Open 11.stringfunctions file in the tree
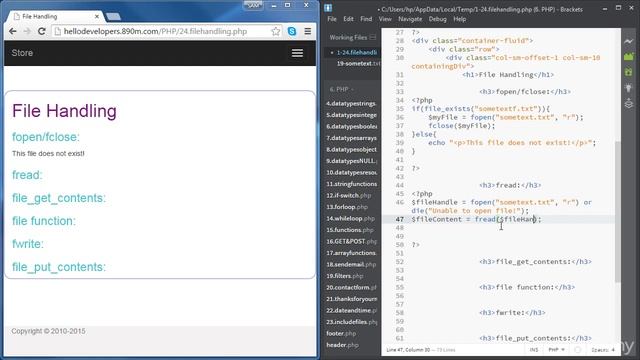 (x=351, y=184)
